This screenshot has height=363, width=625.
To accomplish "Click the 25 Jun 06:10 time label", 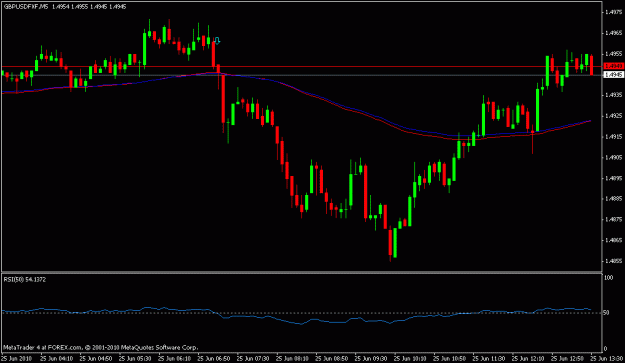I will [175, 358].
